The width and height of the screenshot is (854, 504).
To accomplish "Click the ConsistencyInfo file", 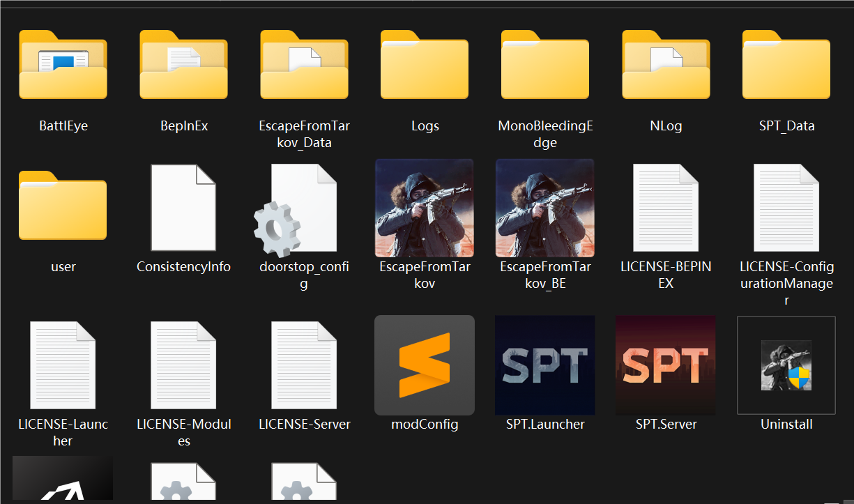I will 183,208.
